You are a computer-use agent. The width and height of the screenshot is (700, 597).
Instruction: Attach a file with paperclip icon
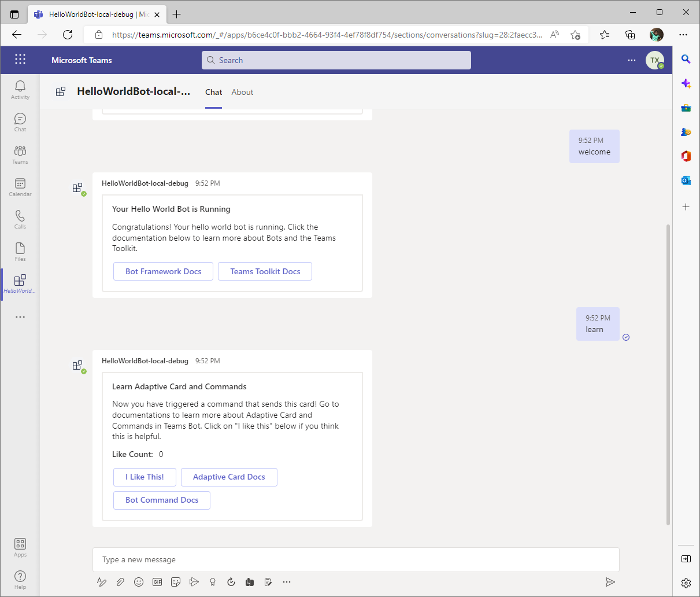coord(120,582)
